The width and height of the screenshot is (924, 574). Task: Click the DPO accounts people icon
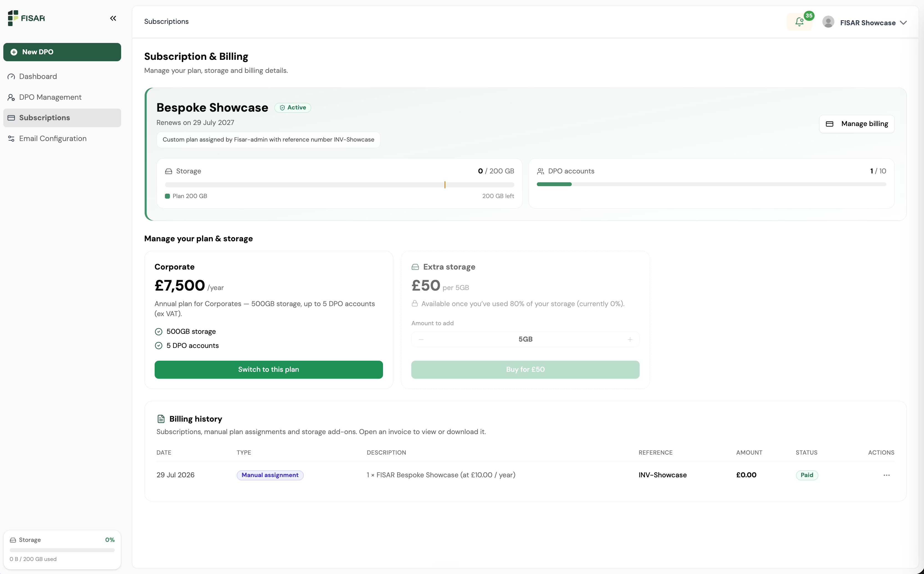(540, 171)
